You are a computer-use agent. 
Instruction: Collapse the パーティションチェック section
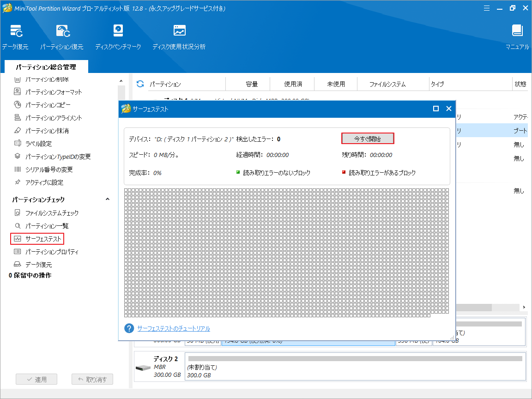click(108, 199)
